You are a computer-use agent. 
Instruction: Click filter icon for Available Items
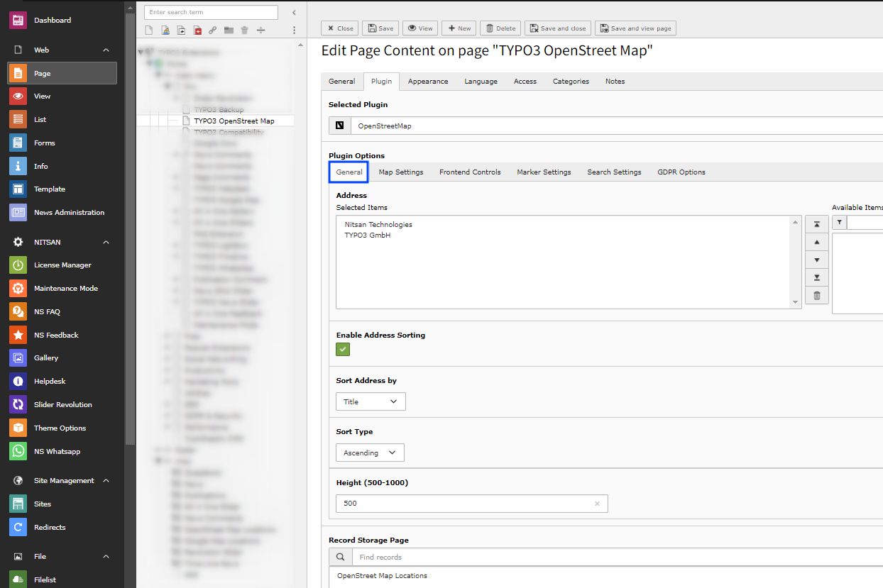[839, 223]
